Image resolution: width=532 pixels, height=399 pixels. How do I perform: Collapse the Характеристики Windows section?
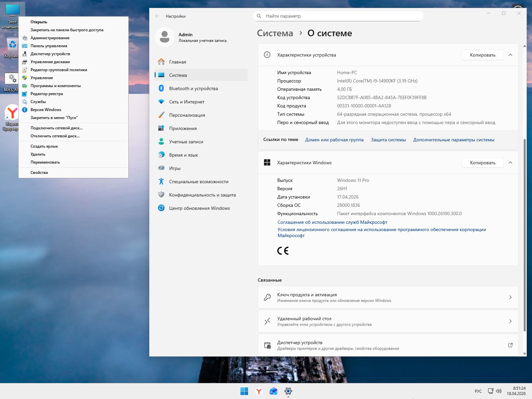pyautogui.click(x=510, y=163)
